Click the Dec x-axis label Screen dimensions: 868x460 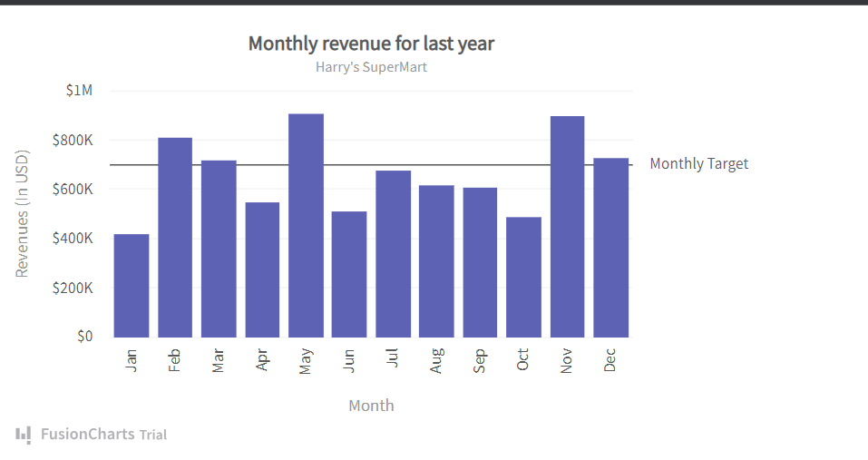[610, 360]
